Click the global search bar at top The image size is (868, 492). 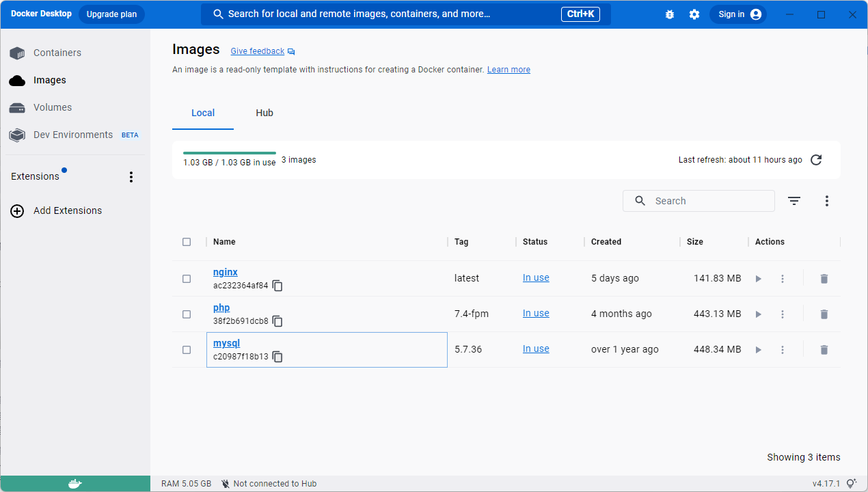[x=406, y=14]
